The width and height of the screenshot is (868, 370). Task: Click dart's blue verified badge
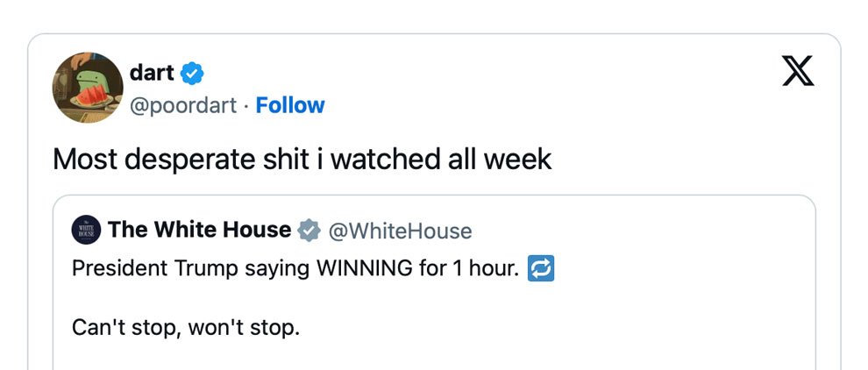[x=193, y=73]
